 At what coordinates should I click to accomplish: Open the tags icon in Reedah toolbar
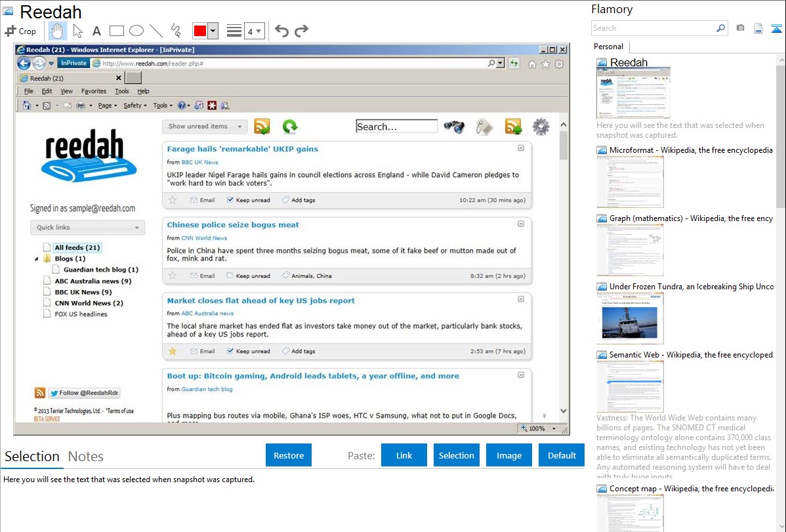484,127
